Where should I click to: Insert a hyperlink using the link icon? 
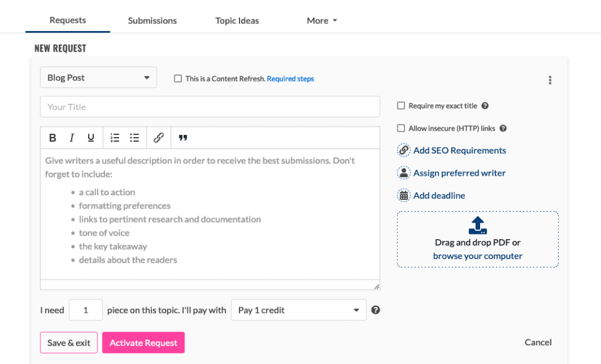(158, 138)
